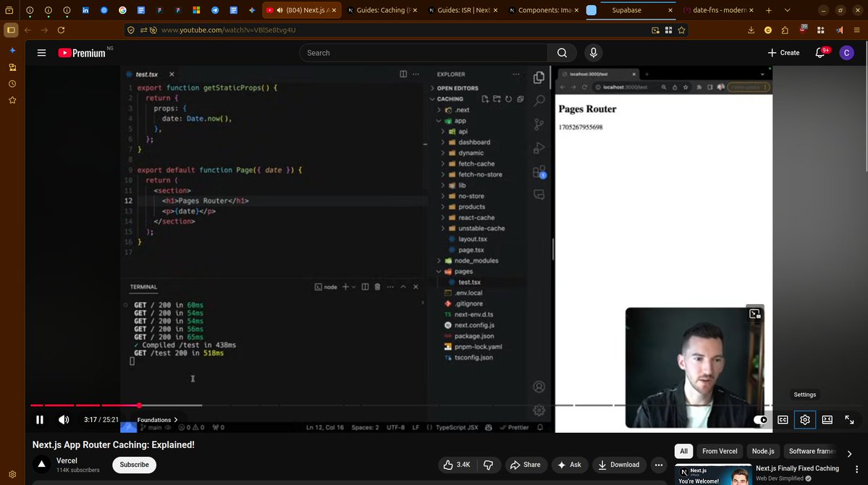Click the Download button
Image resolution: width=868 pixels, height=485 pixels.
click(619, 465)
